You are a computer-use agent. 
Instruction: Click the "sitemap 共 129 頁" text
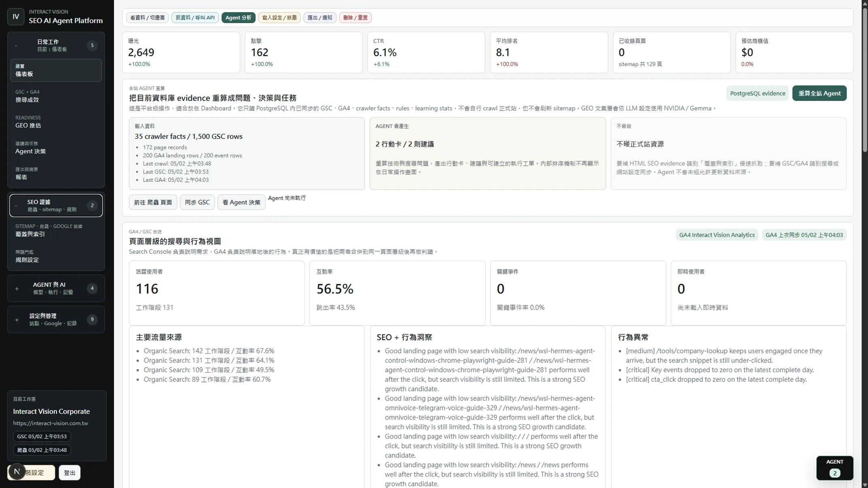[x=640, y=64]
